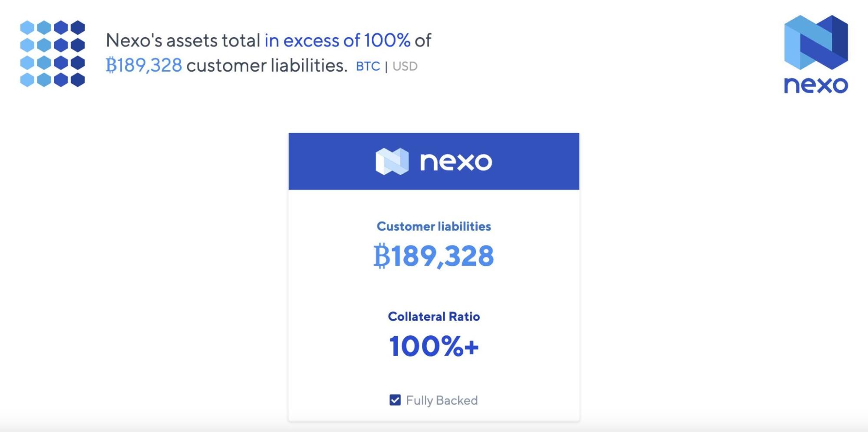The width and height of the screenshot is (868, 432).
Task: Click the large Nexo N emblem top right
Action: [x=815, y=43]
